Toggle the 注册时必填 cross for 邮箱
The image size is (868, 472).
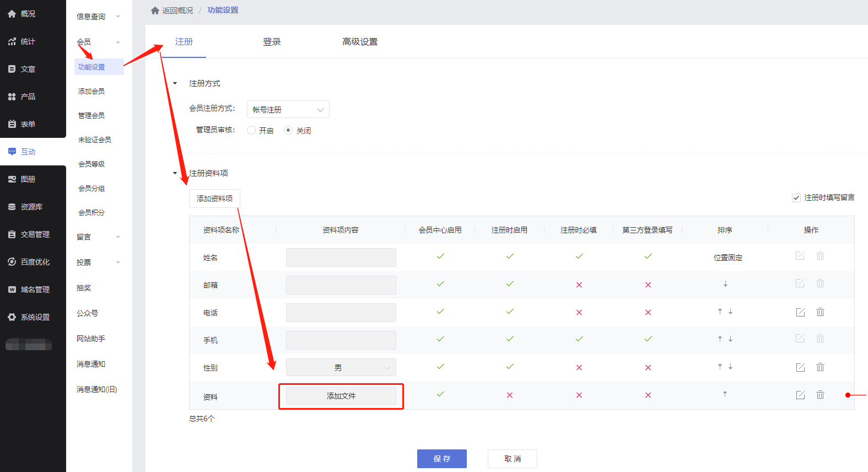click(579, 285)
